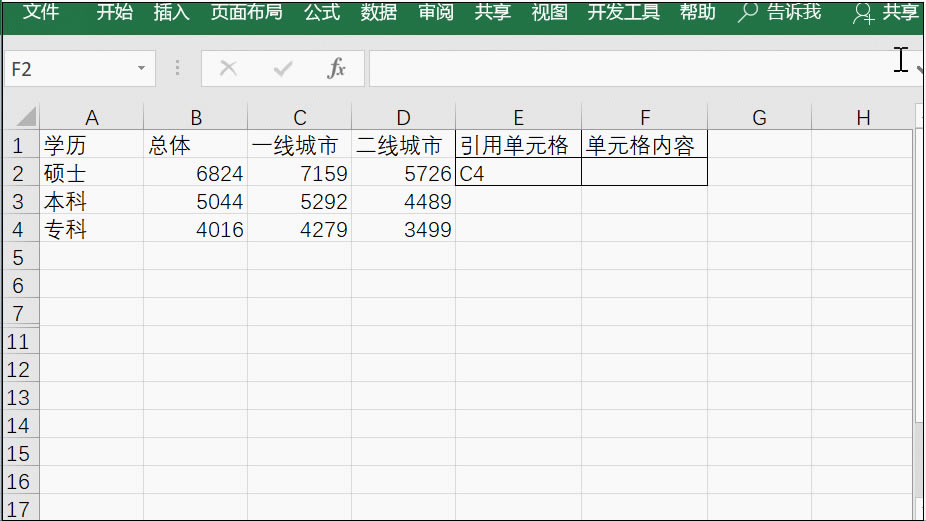Image resolution: width=926 pixels, height=521 pixels.
Task: Open the 文件 ribbon tab
Action: click(x=41, y=12)
